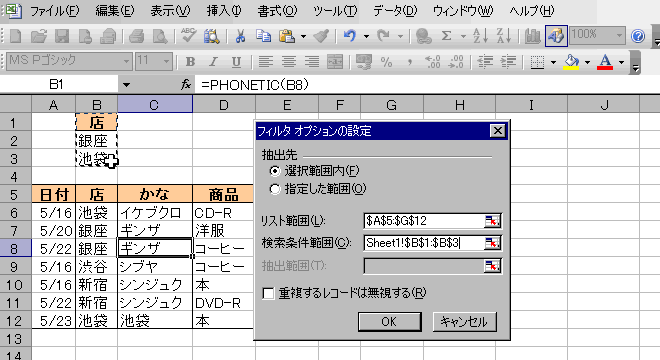Check 重複するレコードは無視する checkbox
Viewport: 660px width, 360px height.
[x=268, y=293]
